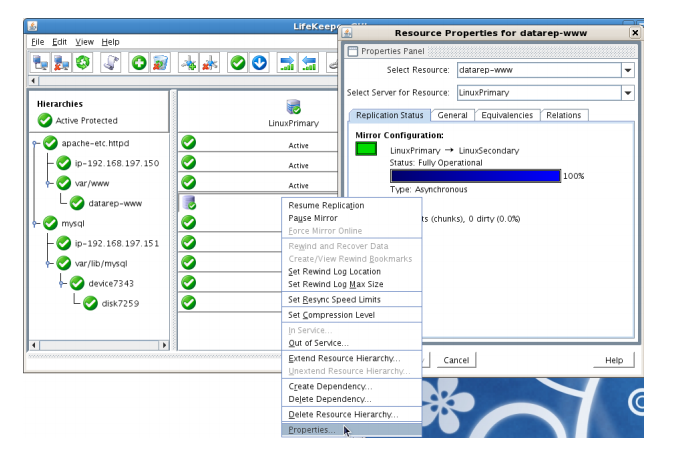Click the LifeKeeper Java icon in main title bar
The image size is (677, 458).
(32, 26)
